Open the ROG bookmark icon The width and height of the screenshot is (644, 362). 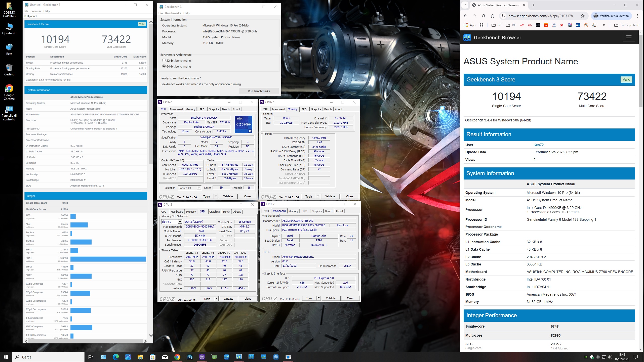click(522, 25)
